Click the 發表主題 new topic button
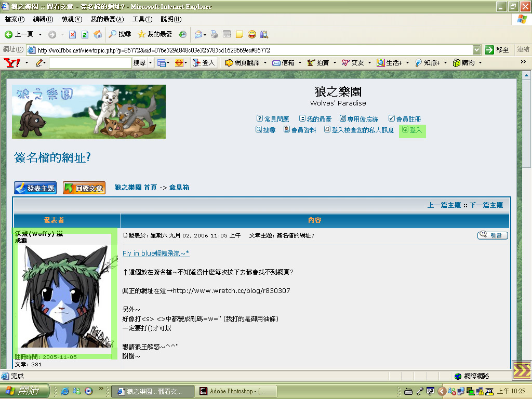The height and width of the screenshot is (399, 532). pyautogui.click(x=35, y=188)
